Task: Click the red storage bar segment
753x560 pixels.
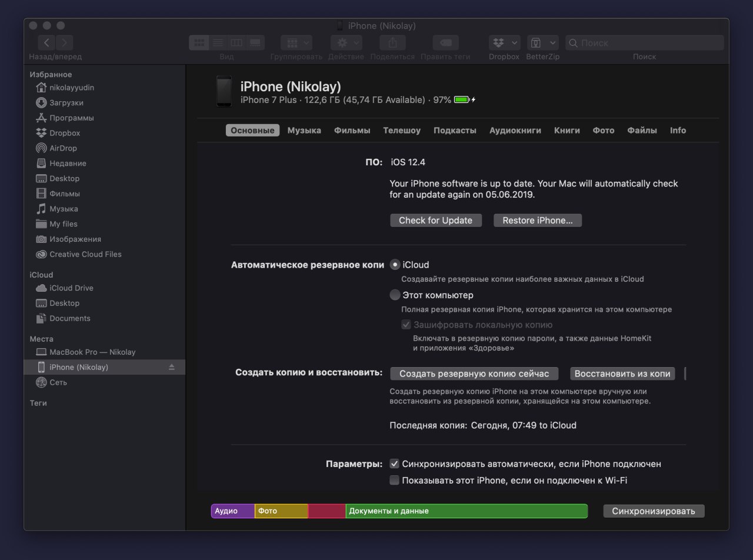Action: point(326,511)
